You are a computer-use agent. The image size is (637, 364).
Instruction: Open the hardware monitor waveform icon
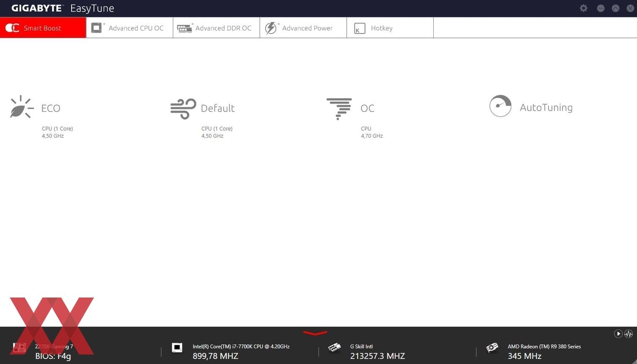[x=629, y=334]
